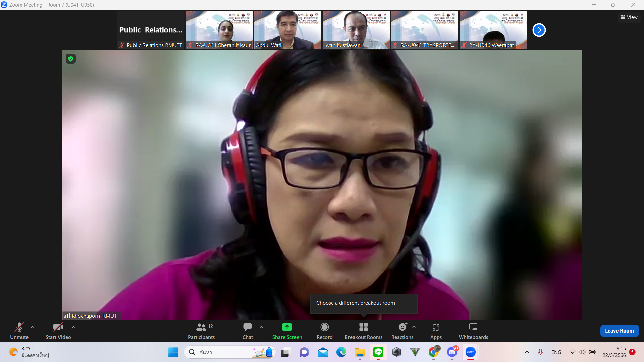Expand reactions options arrow
Image resolution: width=644 pixels, height=362 pixels.
[x=414, y=327]
